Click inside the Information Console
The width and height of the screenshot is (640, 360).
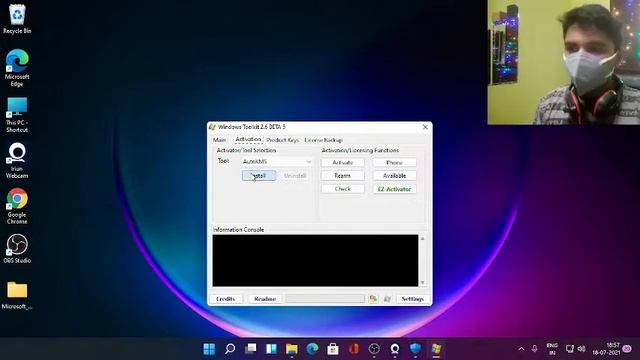[315, 260]
